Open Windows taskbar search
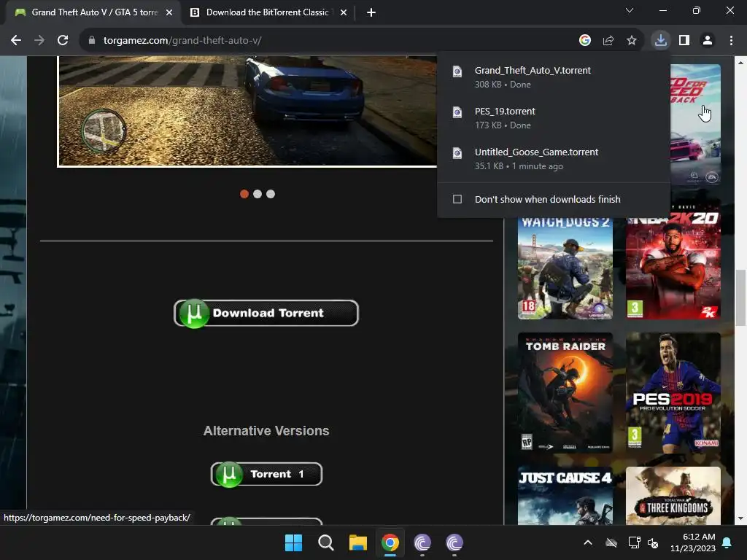 point(326,542)
